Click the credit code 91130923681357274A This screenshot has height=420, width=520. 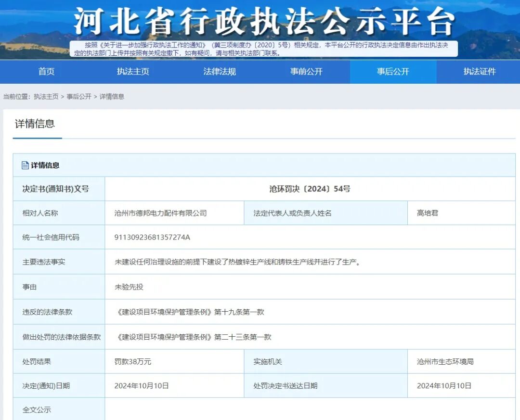[x=152, y=237]
